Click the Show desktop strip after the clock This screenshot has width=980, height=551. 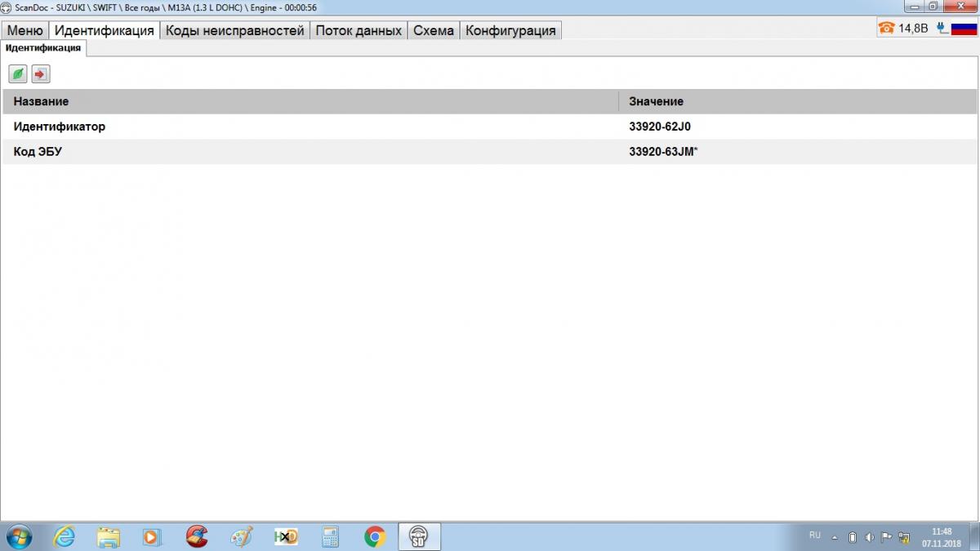974,536
